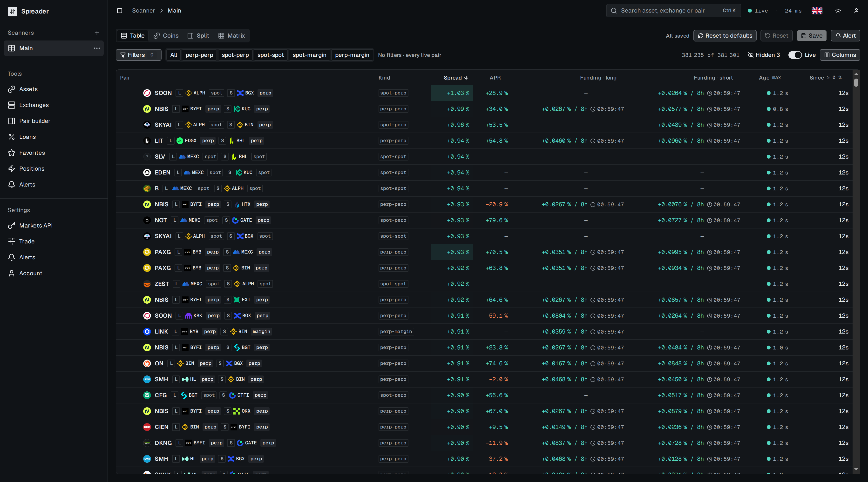Open Alerts under Settings
The height and width of the screenshot is (482, 868).
pos(54,257)
